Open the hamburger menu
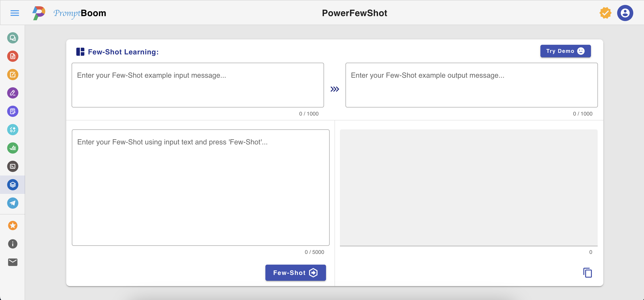This screenshot has width=644, height=300. [15, 13]
